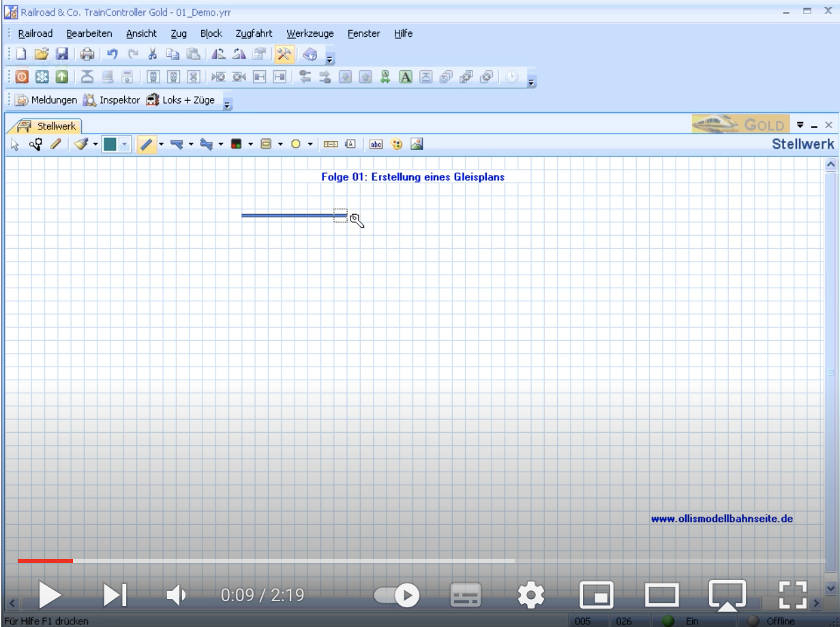Viewport: 840px width, 627px height.
Task: Click the text label 'abc' tool
Action: point(375,144)
